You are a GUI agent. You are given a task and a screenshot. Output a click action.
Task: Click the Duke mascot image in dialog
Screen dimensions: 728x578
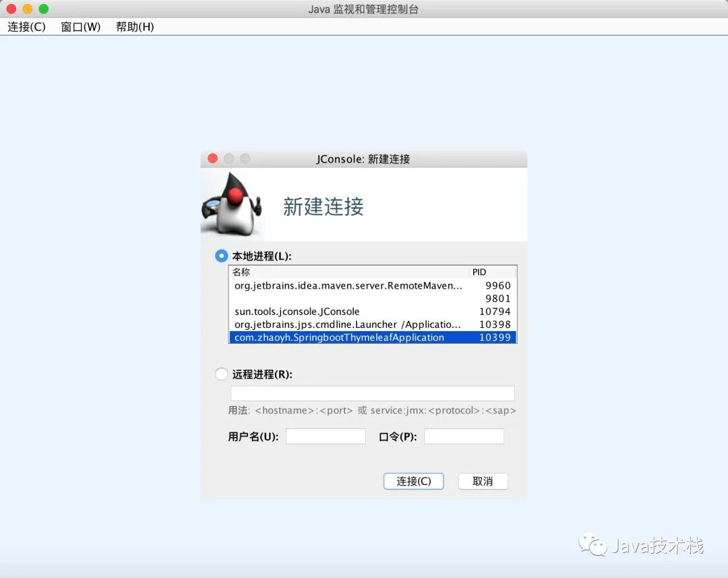click(232, 204)
